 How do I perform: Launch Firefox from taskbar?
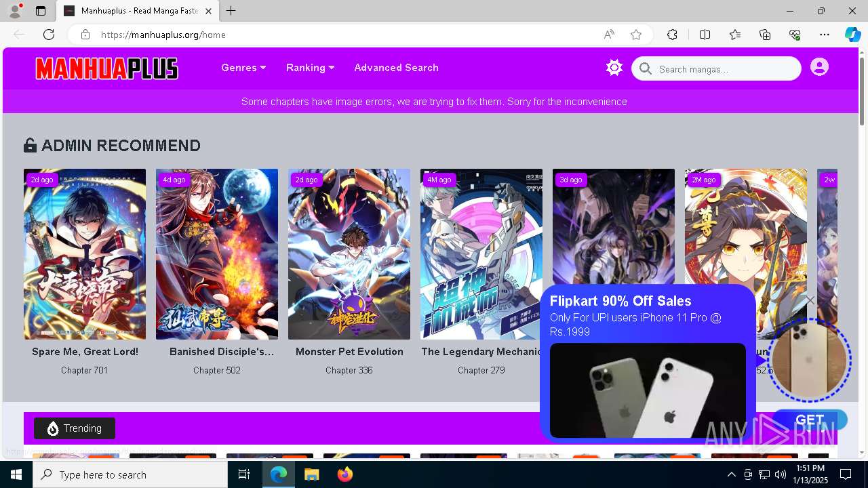coord(344,474)
